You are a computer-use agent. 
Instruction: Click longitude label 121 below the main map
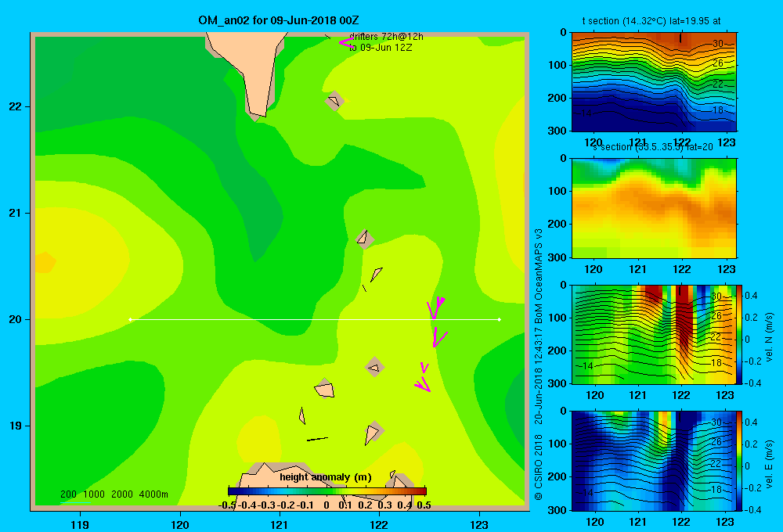tap(280, 524)
